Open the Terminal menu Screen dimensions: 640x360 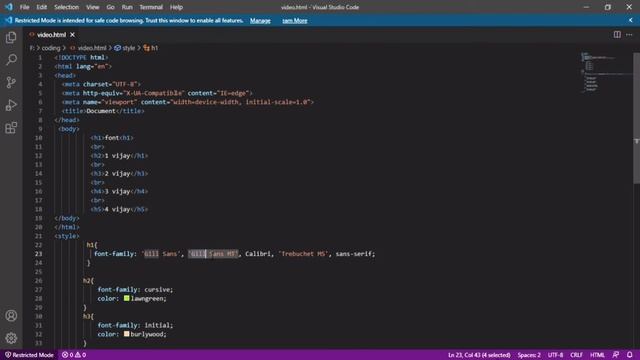tap(151, 7)
